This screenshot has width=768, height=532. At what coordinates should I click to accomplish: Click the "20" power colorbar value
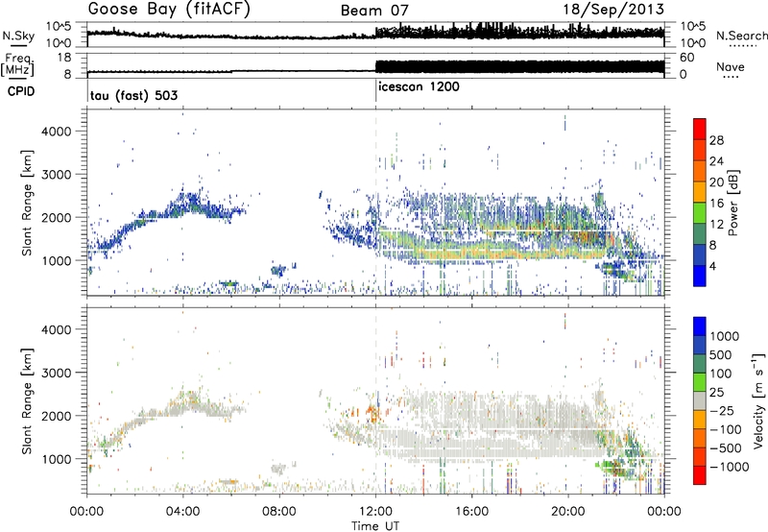point(716,182)
